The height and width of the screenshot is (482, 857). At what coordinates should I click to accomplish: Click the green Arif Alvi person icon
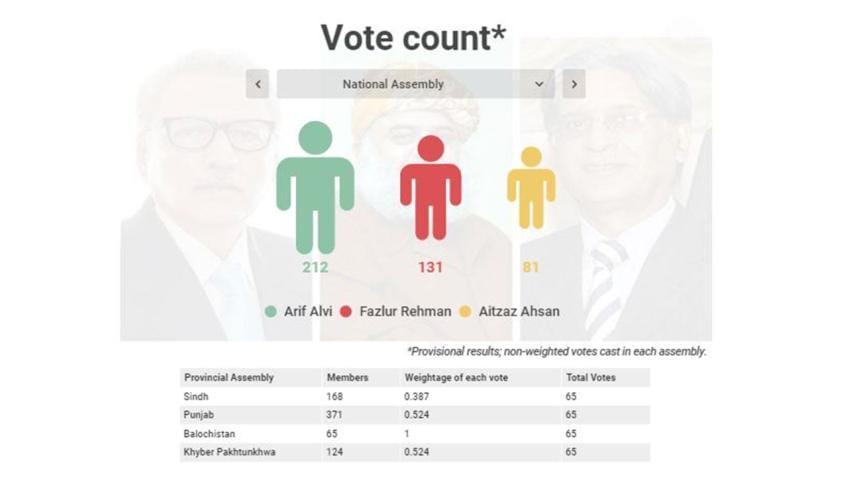tap(315, 188)
